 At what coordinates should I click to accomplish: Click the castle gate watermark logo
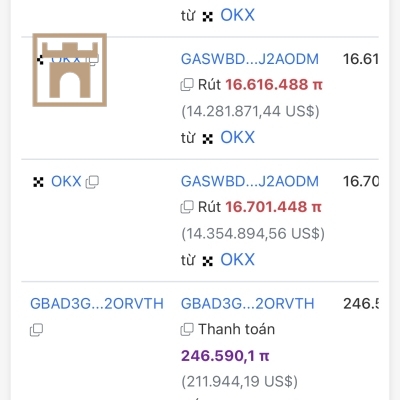click(70, 70)
